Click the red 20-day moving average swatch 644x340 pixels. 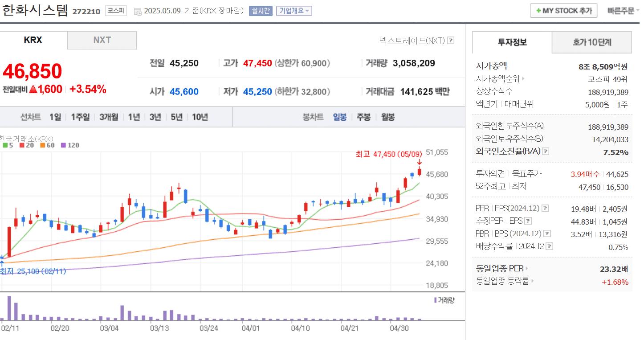click(x=22, y=145)
